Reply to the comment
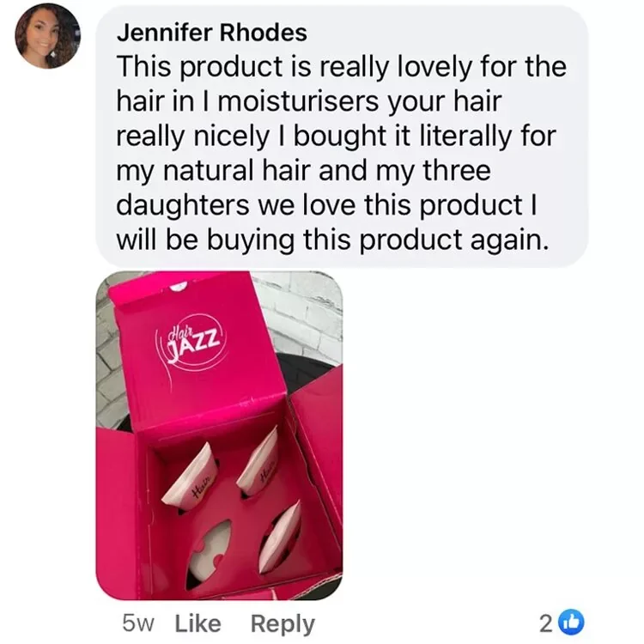The height and width of the screenshot is (644, 644). tap(283, 625)
